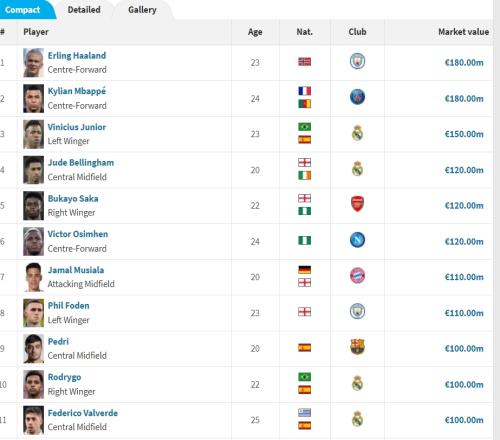
Task: Click the Bayern Munich club crest
Action: [x=357, y=276]
